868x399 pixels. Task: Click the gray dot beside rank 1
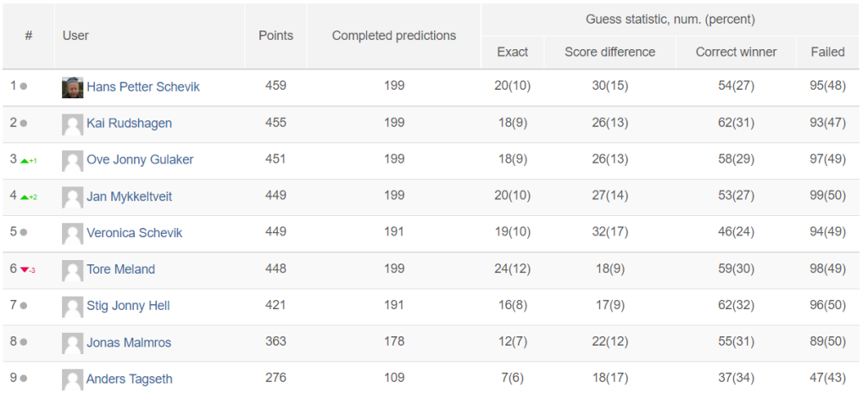[x=23, y=86]
